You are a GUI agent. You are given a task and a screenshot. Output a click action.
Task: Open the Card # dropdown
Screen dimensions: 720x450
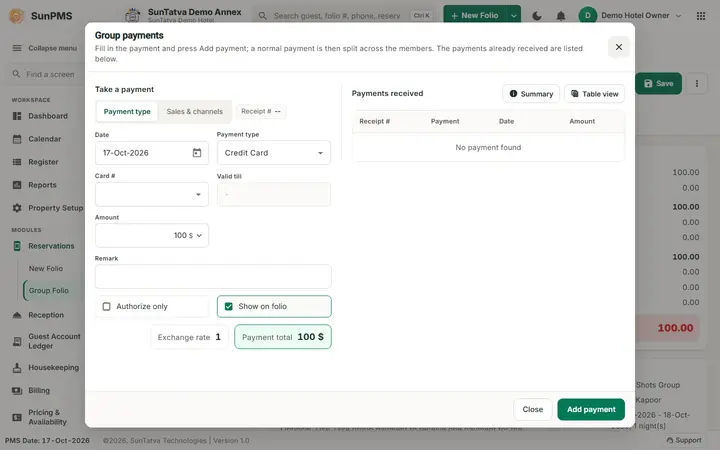pos(152,194)
